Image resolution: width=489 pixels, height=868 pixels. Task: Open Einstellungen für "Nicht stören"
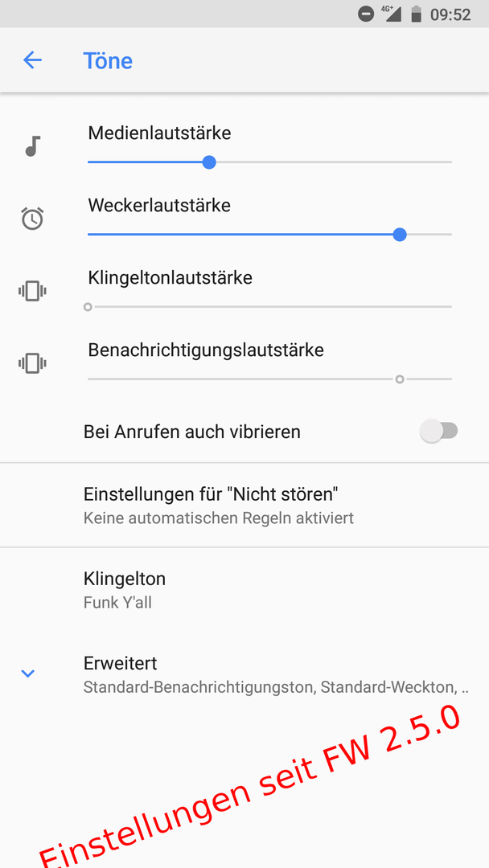(244, 505)
